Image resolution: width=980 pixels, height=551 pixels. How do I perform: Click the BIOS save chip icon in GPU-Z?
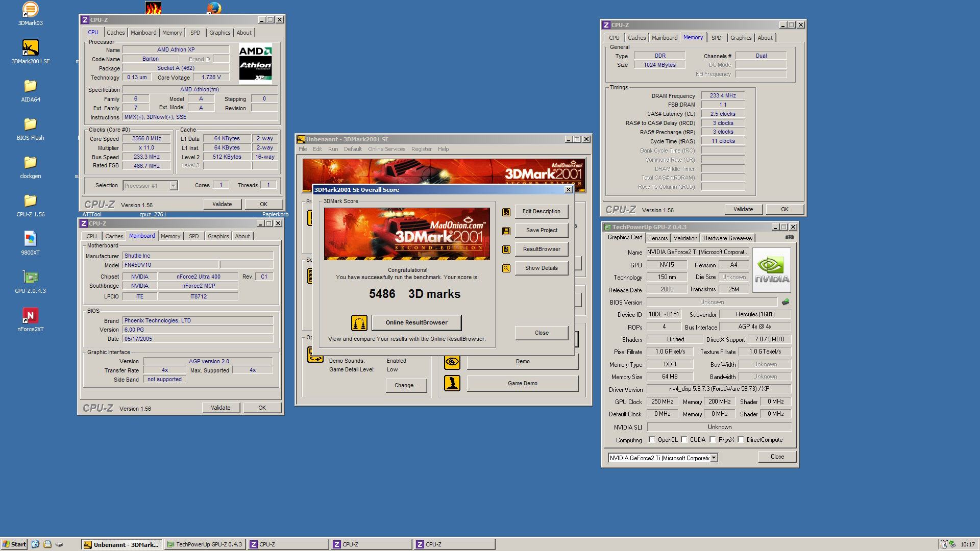[x=785, y=302]
